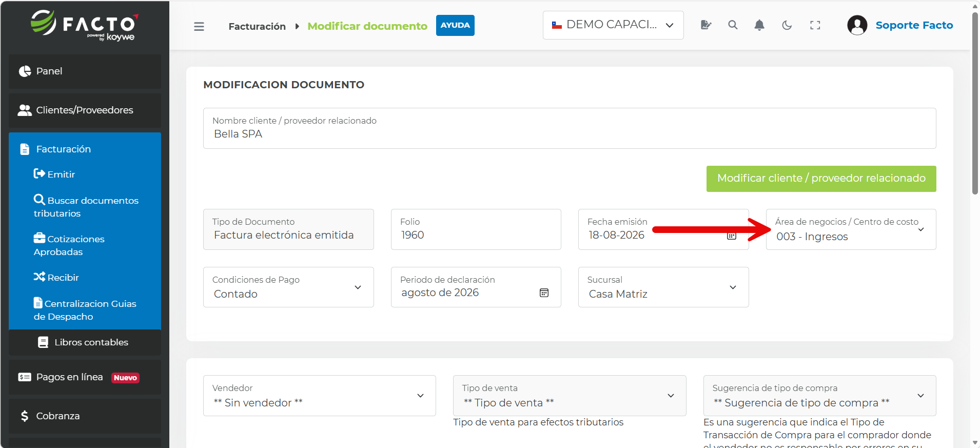This screenshot has height=448, width=980.
Task: Open the Vendedor dropdown
Action: (320, 396)
